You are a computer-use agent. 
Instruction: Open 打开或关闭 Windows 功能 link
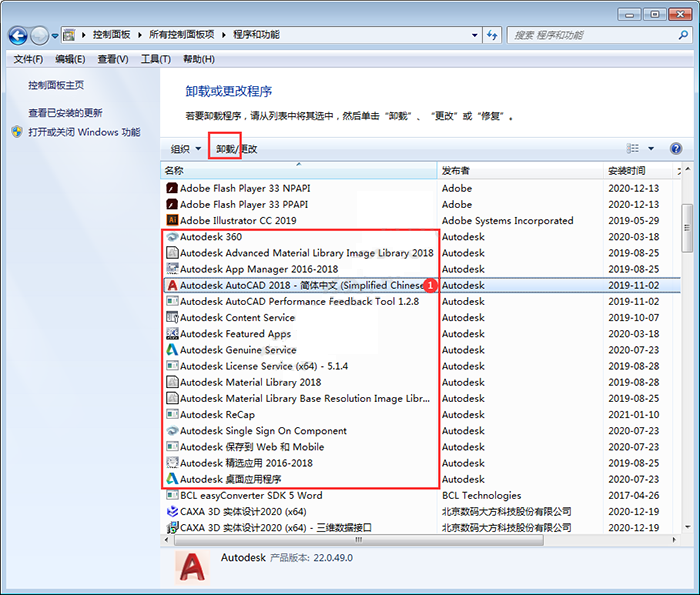[x=84, y=132]
